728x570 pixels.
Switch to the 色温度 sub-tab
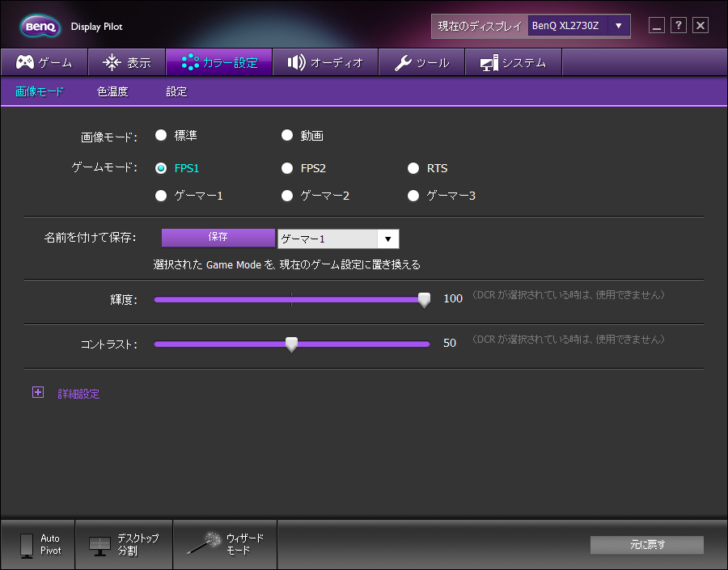112,91
